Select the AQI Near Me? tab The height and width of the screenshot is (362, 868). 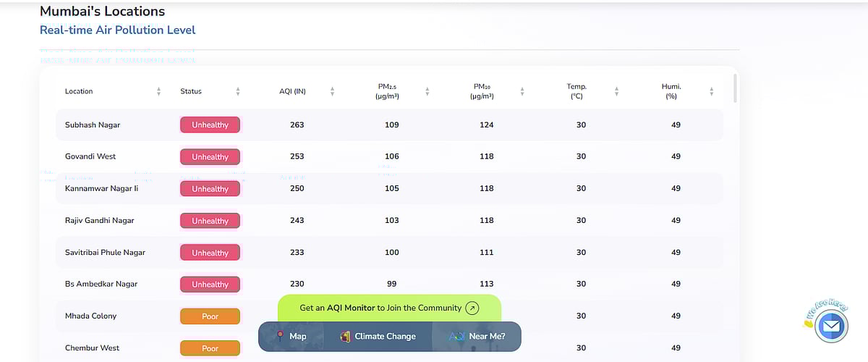pyautogui.click(x=477, y=336)
